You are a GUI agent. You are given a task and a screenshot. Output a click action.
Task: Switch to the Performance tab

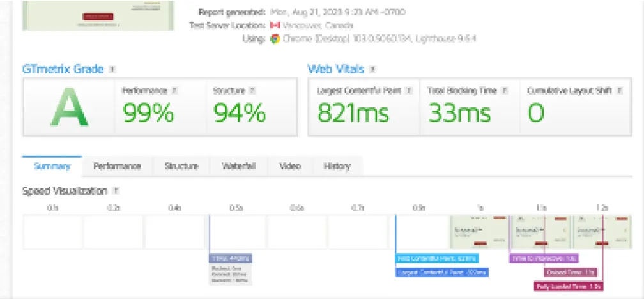[x=117, y=166]
